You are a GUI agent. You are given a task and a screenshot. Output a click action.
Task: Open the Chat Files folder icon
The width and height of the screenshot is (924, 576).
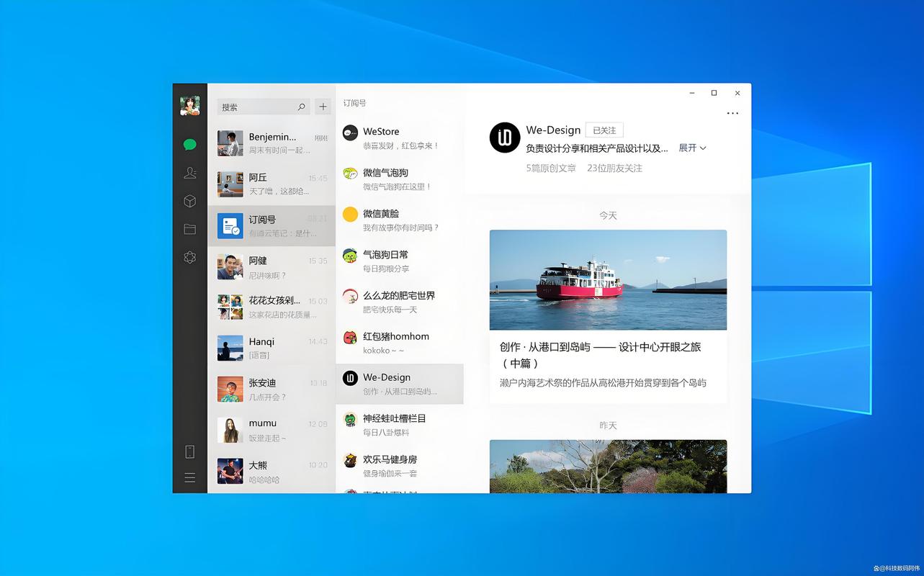click(189, 229)
